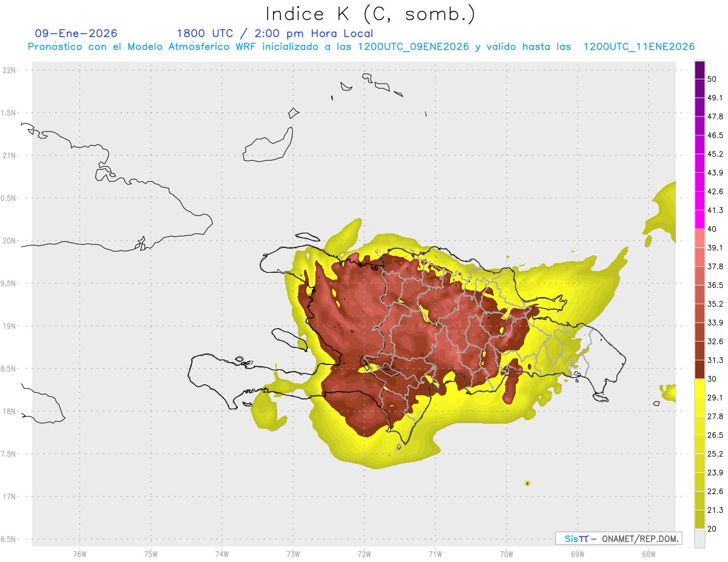Click the colorbar value 29.1
The image size is (728, 562).
[715, 398]
